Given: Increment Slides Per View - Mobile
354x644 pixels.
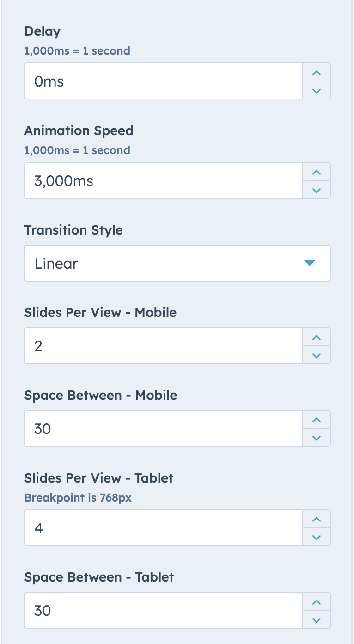Looking at the screenshot, I should [316, 336].
